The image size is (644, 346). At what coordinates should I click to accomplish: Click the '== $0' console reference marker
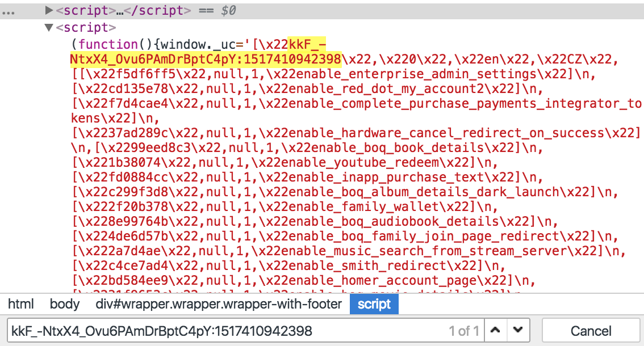[x=216, y=10]
